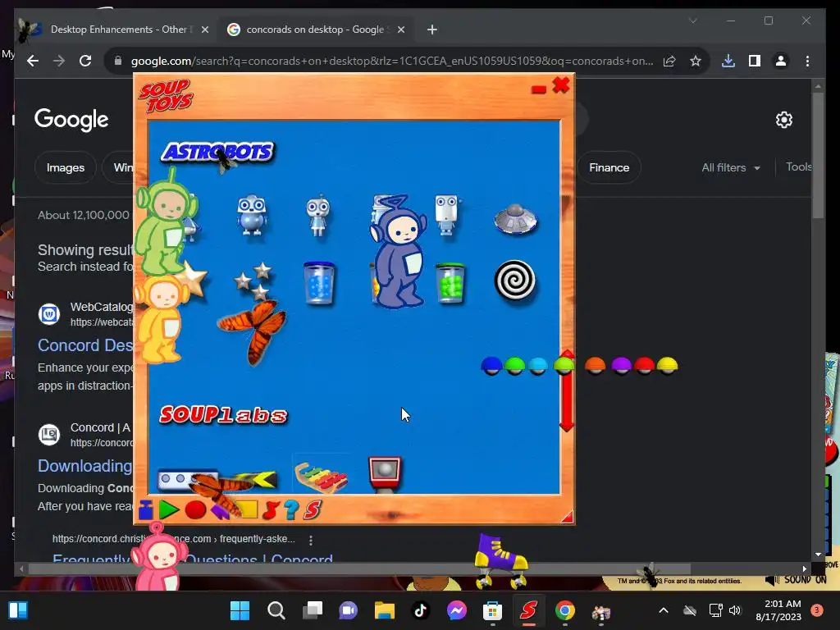Open the Concord Des... result link
Screen dimensions: 840x630
coord(85,345)
